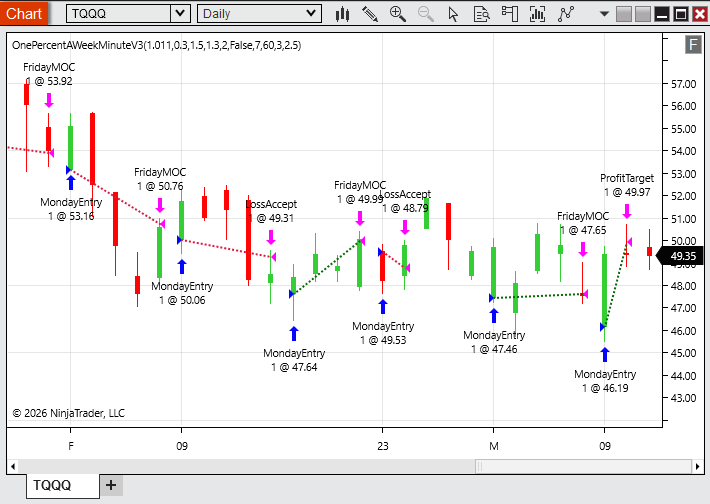Click the MondayEntry 1 @ 47.64 label

(x=294, y=360)
